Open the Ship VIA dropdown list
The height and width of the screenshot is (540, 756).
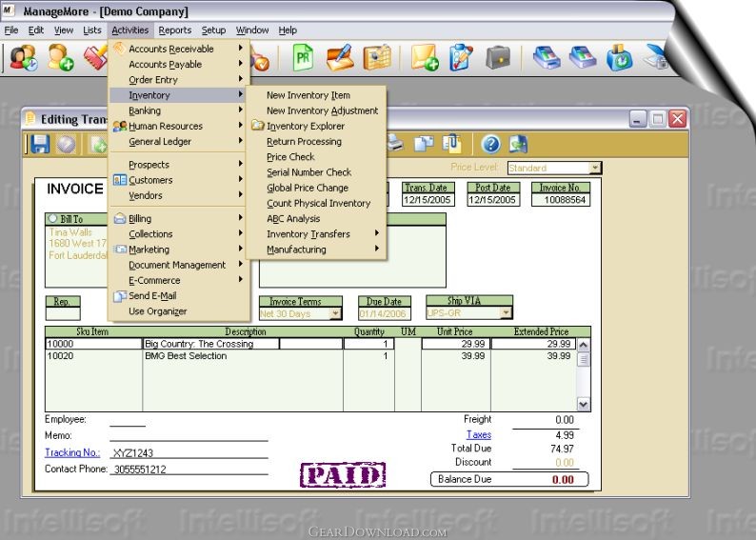click(x=506, y=312)
